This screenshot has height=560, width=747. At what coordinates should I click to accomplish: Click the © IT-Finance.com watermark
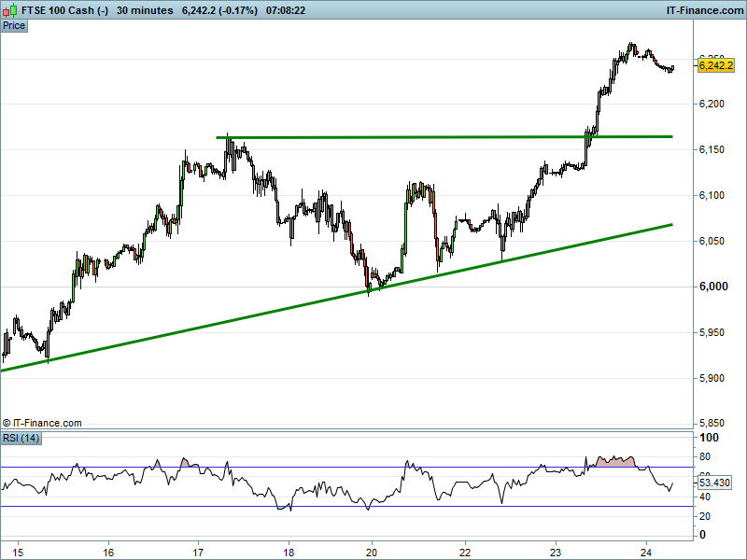pos(42,423)
